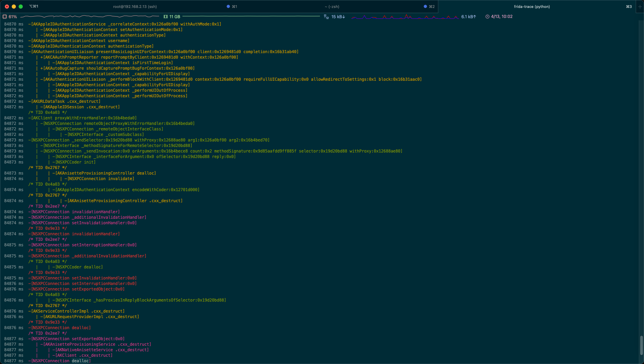644x364 pixels.
Task: Click the isFirstTimeLogin trace line
Action: click(113, 63)
